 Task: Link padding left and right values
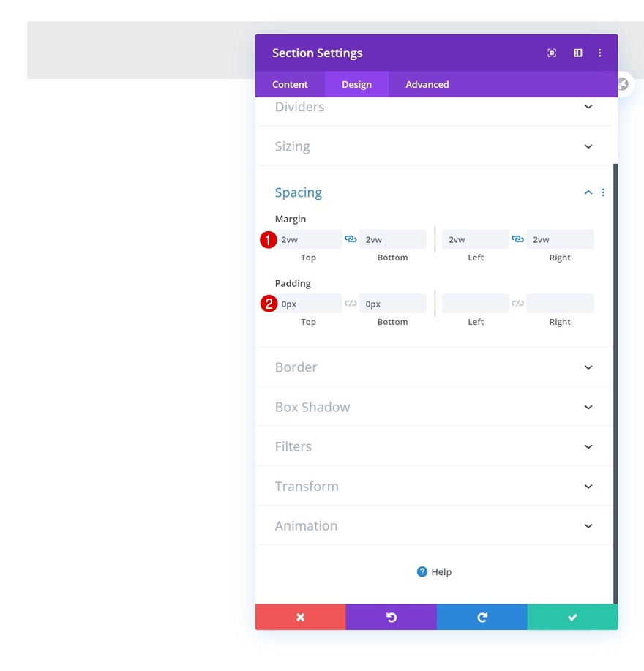point(518,304)
